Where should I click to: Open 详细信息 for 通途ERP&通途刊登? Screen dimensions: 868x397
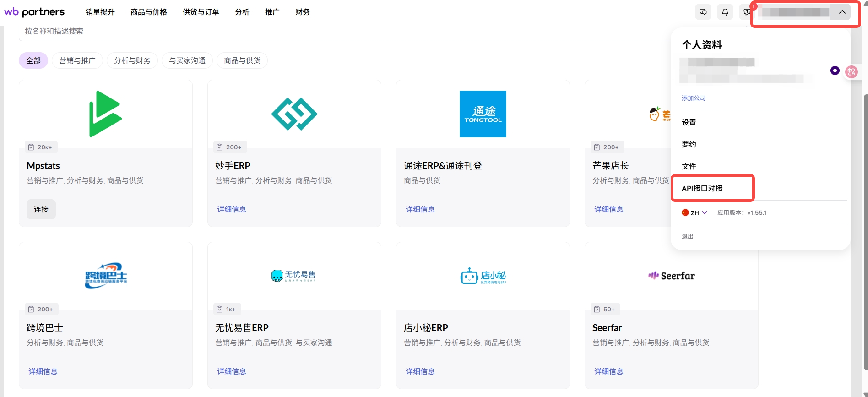(420, 209)
